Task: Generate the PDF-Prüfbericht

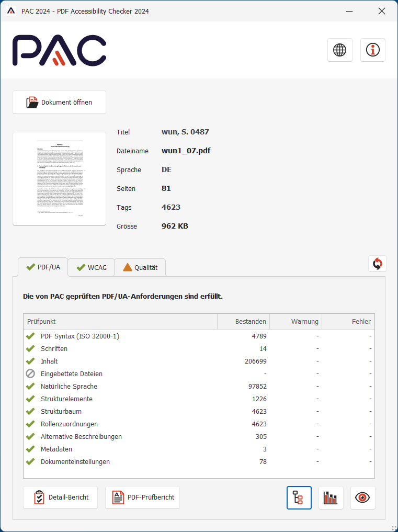Action: coord(143,497)
